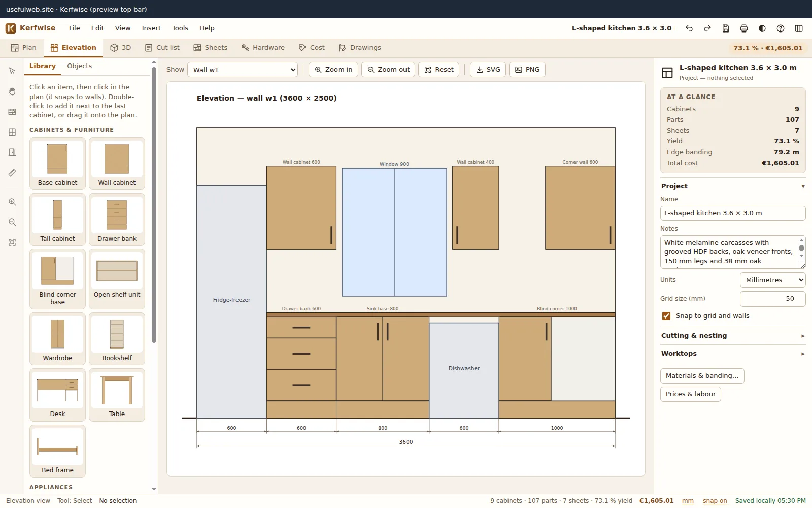Save project with the disk icon

(x=726, y=28)
